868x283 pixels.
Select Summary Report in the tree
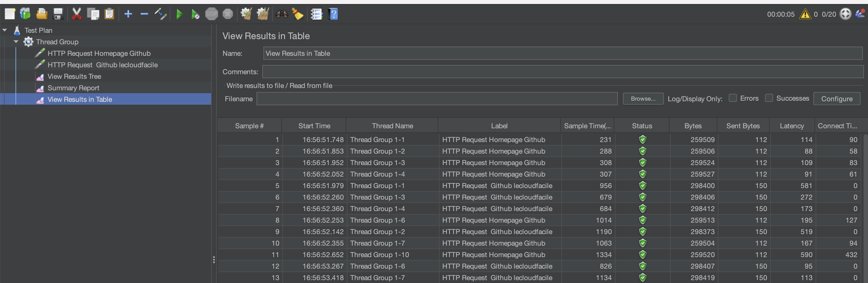click(x=73, y=88)
